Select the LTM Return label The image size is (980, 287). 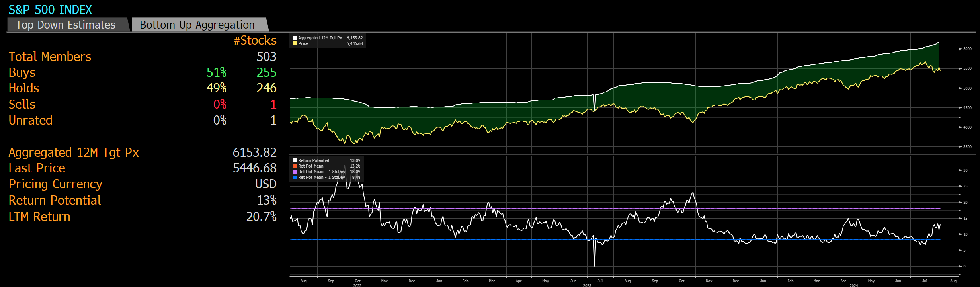click(39, 217)
